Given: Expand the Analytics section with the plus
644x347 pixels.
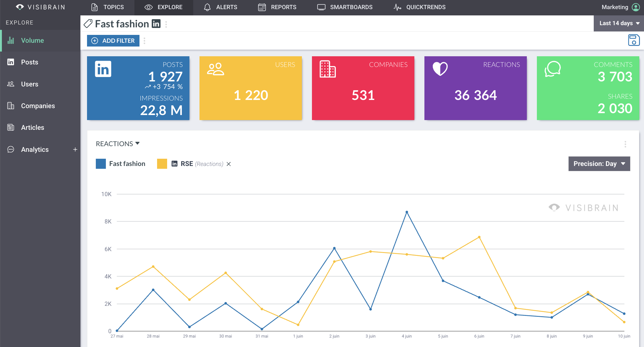Looking at the screenshot, I should click(x=75, y=150).
